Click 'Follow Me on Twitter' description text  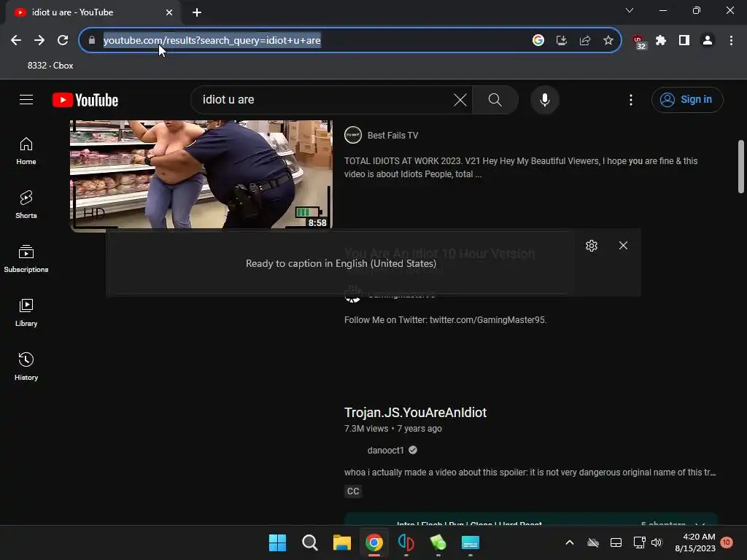(x=446, y=320)
